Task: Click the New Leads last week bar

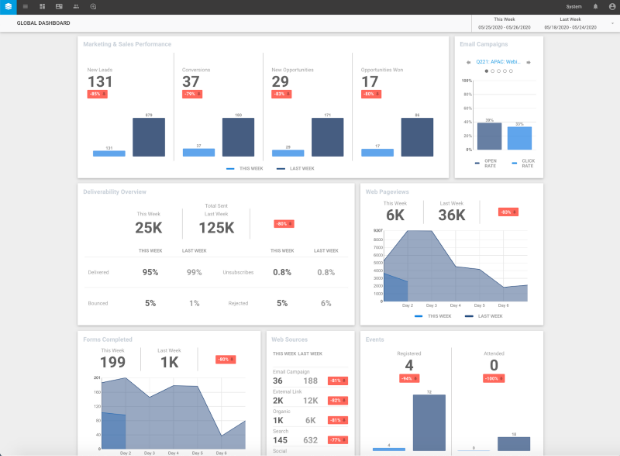Action: pos(149,137)
